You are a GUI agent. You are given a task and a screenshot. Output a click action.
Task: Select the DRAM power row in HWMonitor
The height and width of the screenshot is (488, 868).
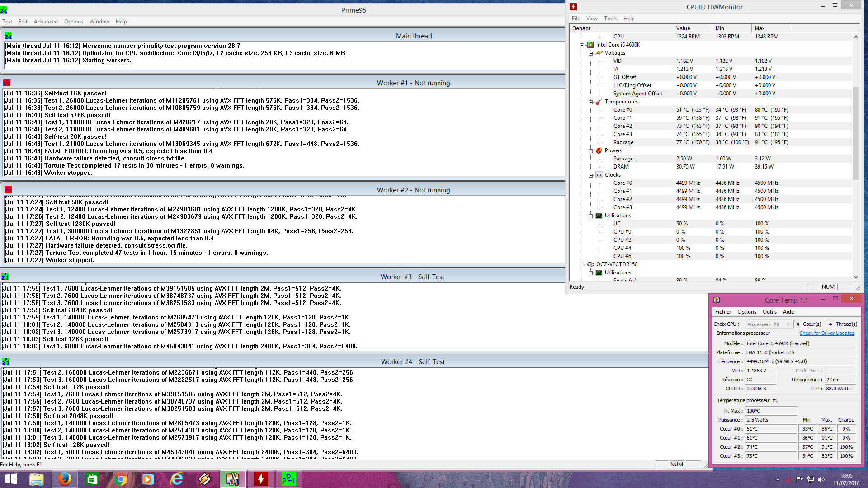coord(711,167)
